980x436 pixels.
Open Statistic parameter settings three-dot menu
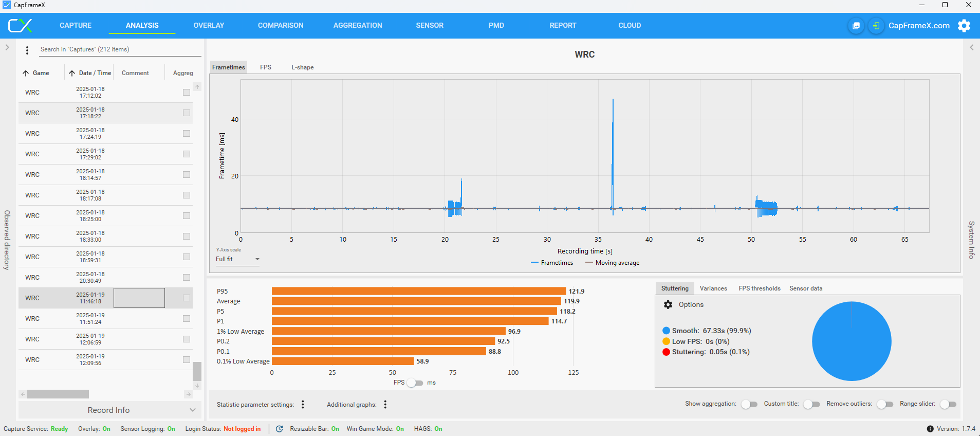pyautogui.click(x=303, y=405)
